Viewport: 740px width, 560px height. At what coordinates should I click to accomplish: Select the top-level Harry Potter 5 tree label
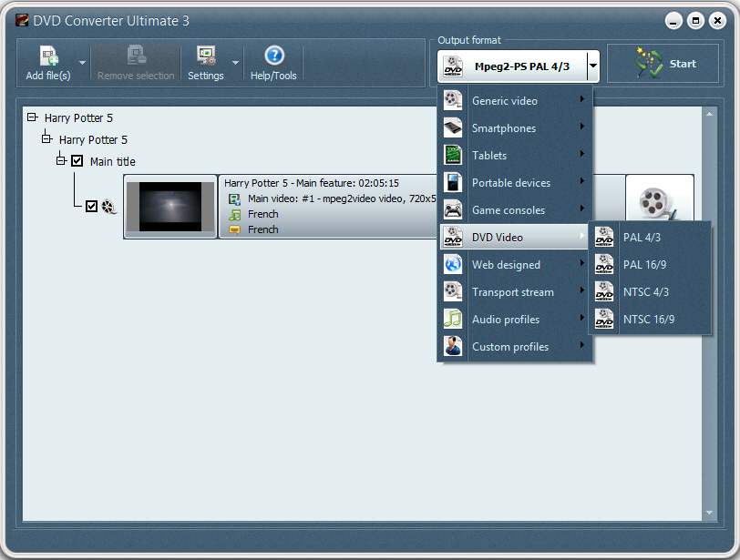coord(78,117)
